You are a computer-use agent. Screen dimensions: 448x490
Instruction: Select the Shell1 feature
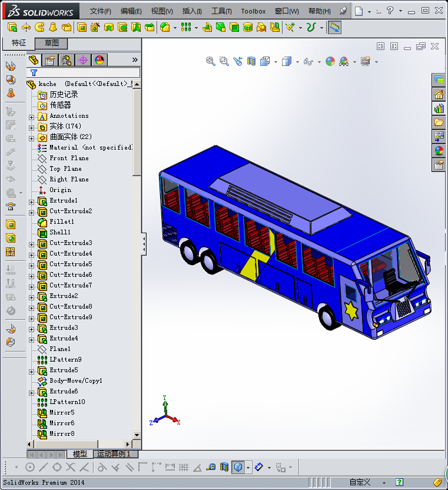pos(60,232)
